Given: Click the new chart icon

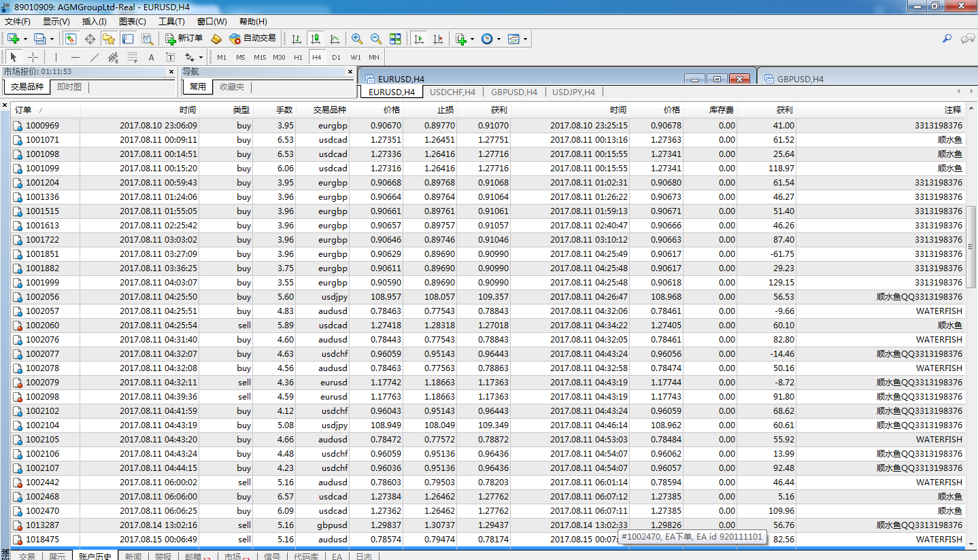Looking at the screenshot, I should (13, 39).
